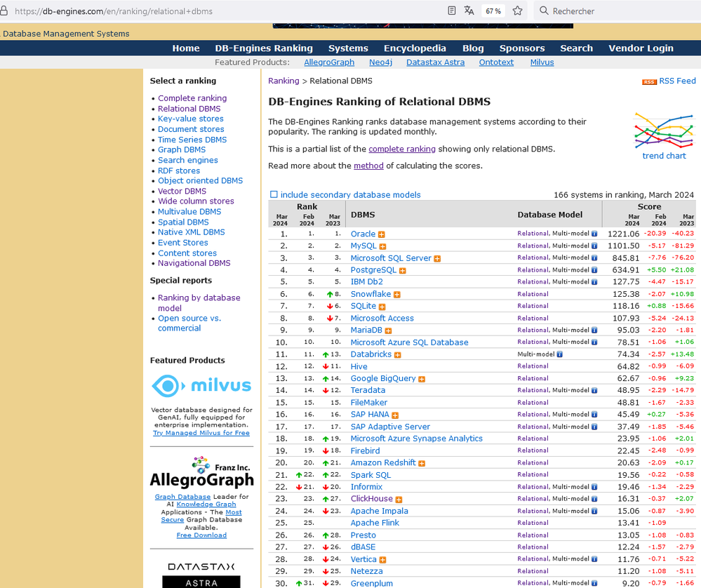Click SAP HANA row info icon
This screenshot has width=701, height=588.
[x=594, y=415]
